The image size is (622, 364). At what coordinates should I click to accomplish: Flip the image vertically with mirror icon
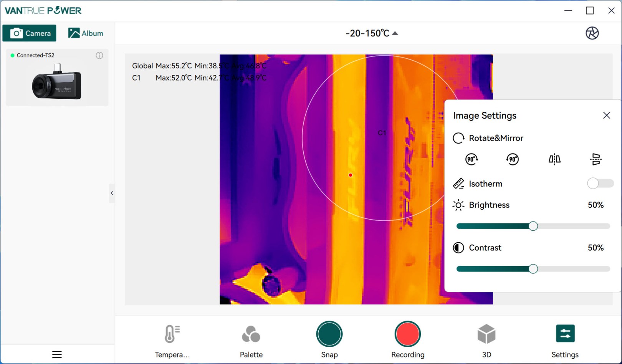[596, 159]
